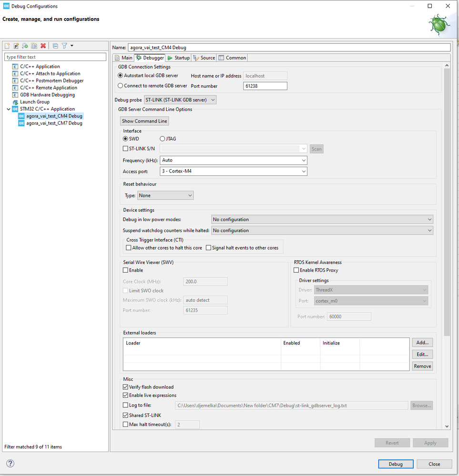Viewport: 459px width, 476px height.
Task: Select the JTAG interface radio button
Action: [162, 139]
